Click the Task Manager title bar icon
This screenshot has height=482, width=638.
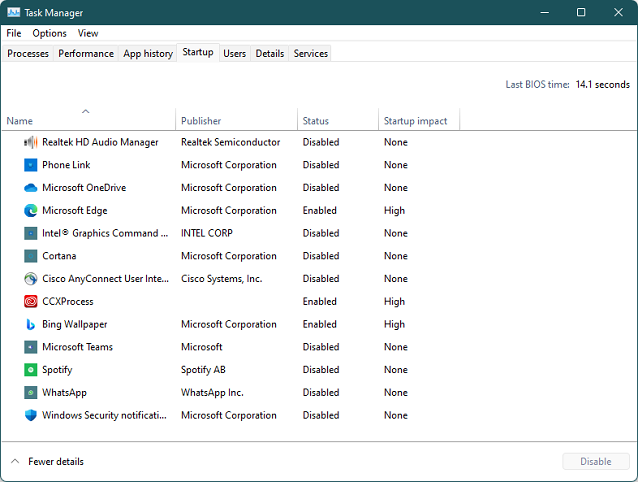click(13, 13)
